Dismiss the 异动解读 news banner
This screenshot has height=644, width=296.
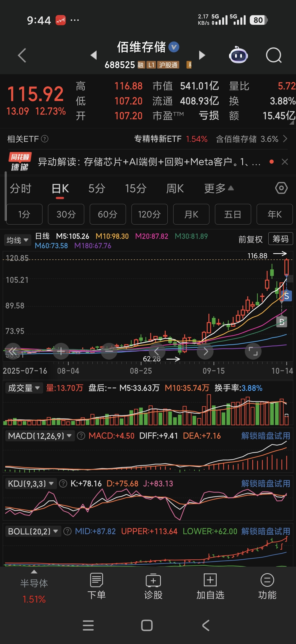coord(285,162)
